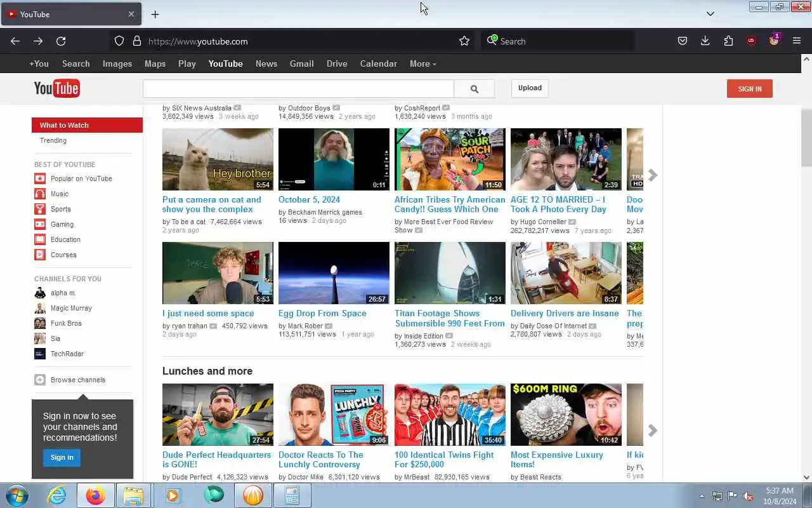The height and width of the screenshot is (508, 812).
Task: Open the Egg Drop From Space title link
Action: tap(322, 313)
